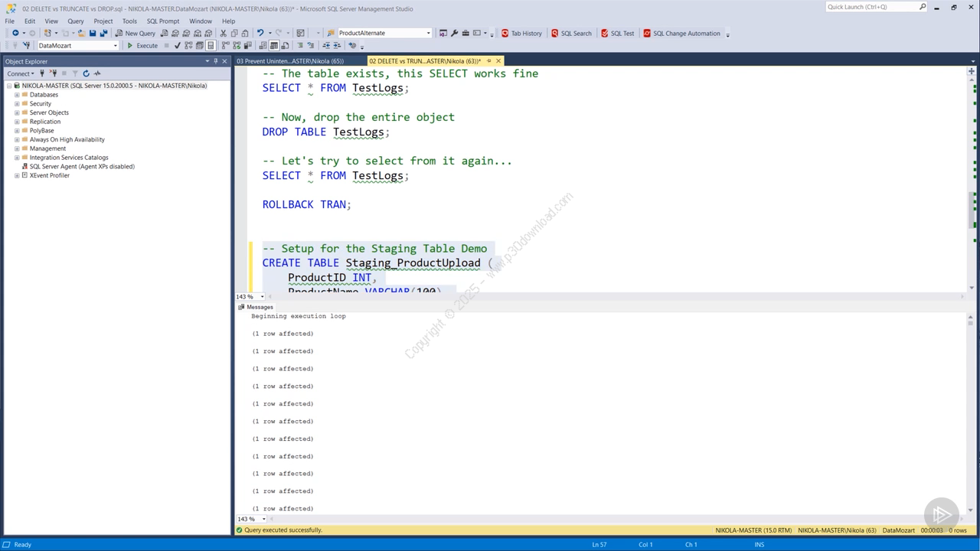
Task: Click the Execute button
Action: [142, 45]
